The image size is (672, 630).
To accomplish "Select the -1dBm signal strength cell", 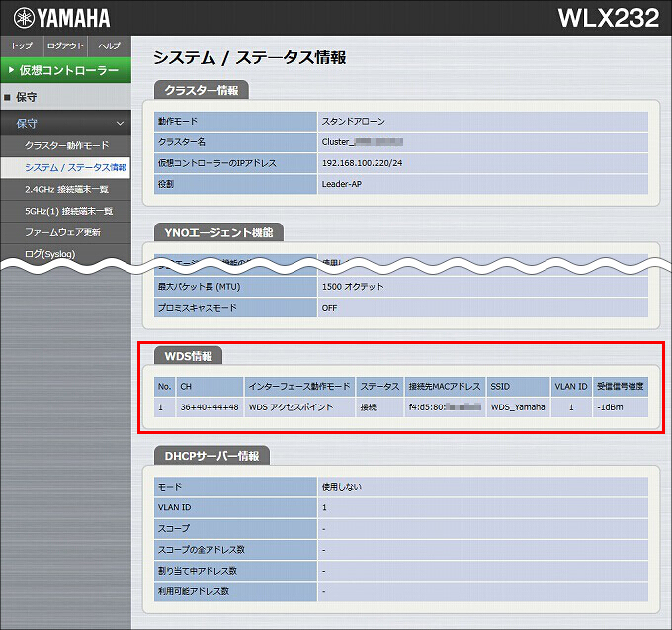I will (621, 407).
